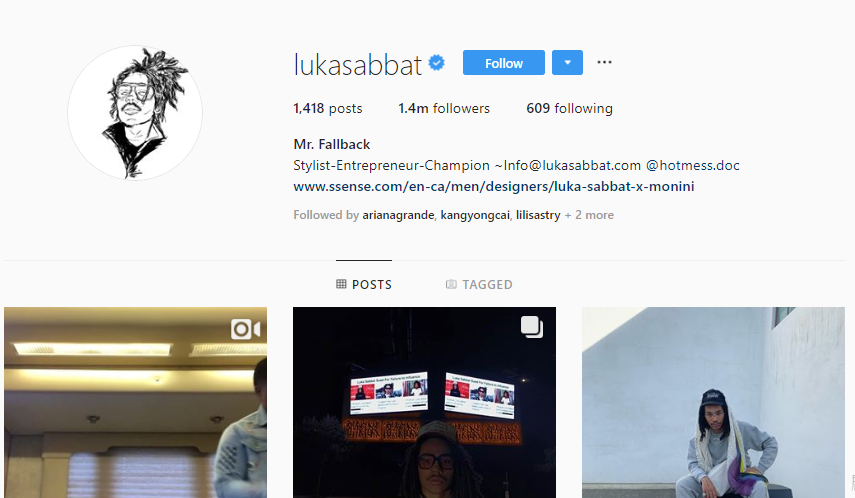Viewport: 855px width, 498px height.
Task: Click the blue verified badge icon
Action: (x=436, y=63)
